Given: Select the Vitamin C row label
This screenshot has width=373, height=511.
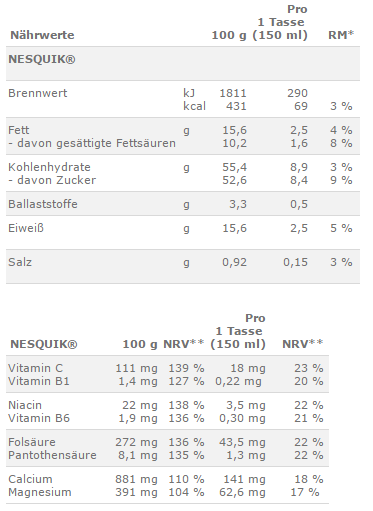Looking at the screenshot, I should point(35,368).
